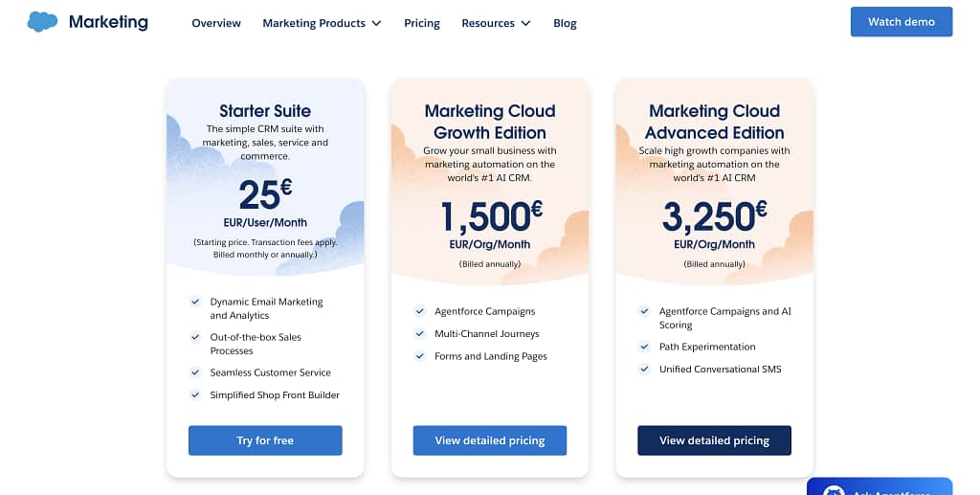Click the Salesforce cloud logo
This screenshot has width=980, height=495.
[42, 22]
